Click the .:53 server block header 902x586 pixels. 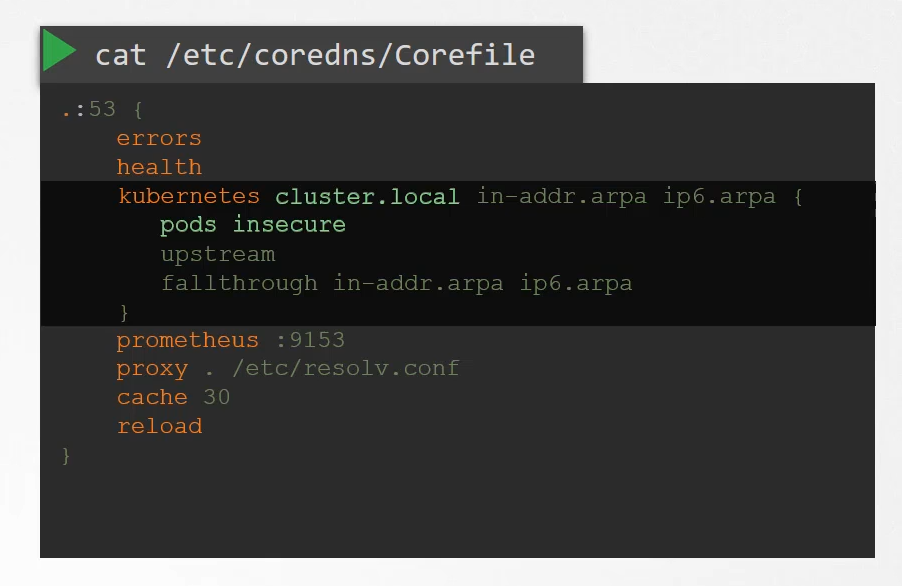pyautogui.click(x=89, y=109)
